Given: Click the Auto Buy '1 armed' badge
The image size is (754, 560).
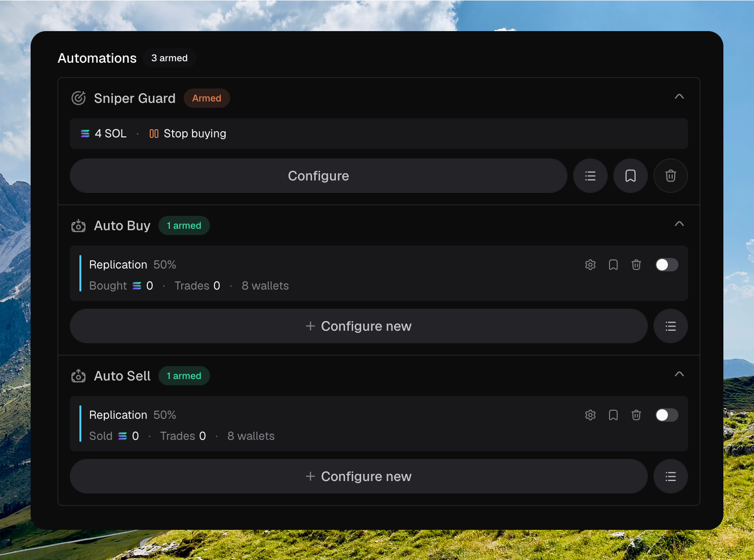Looking at the screenshot, I should (x=184, y=225).
